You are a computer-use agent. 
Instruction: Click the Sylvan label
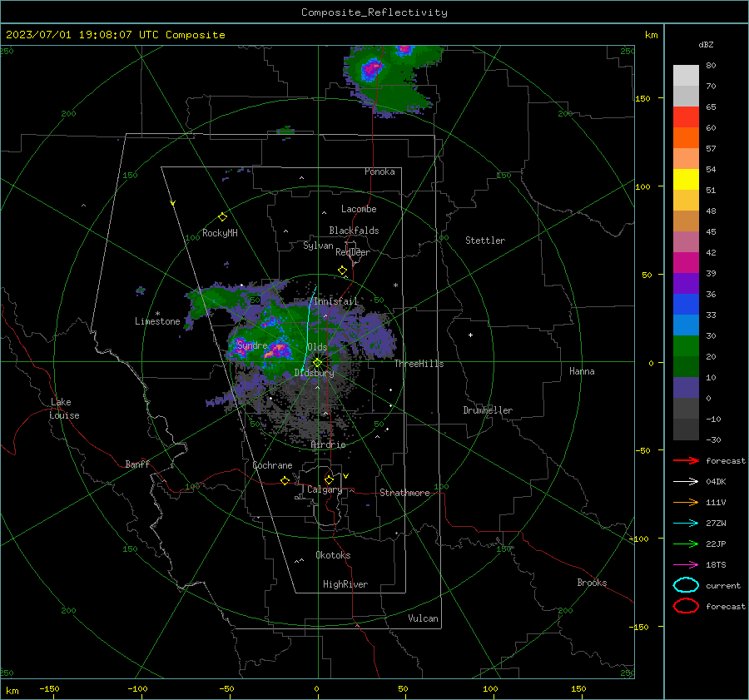click(x=318, y=246)
